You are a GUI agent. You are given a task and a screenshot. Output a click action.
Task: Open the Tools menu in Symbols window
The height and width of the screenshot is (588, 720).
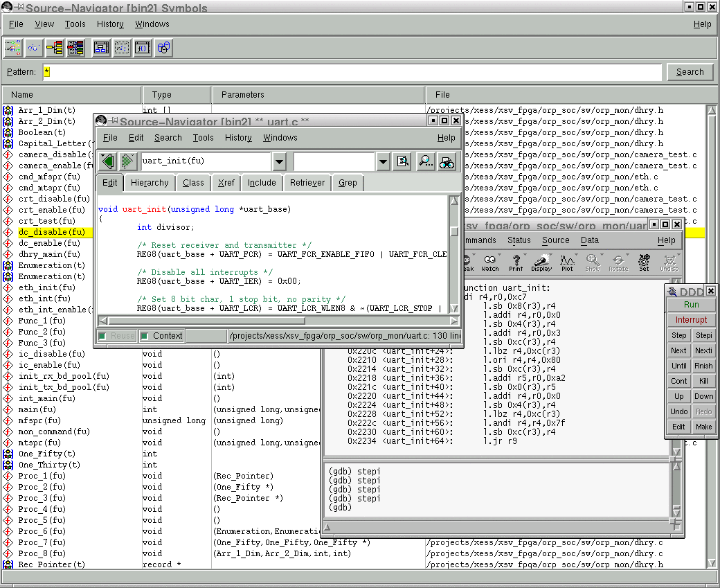75,24
